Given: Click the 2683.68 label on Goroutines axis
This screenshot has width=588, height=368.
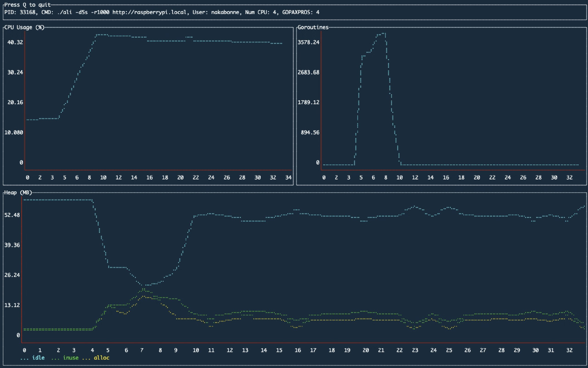Looking at the screenshot, I should [x=308, y=72].
